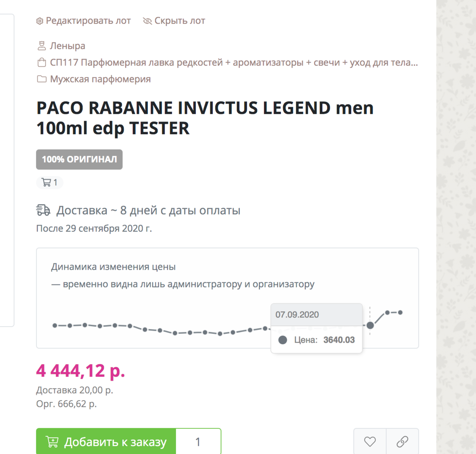Go to Мужская парфюмерия category

(x=100, y=79)
